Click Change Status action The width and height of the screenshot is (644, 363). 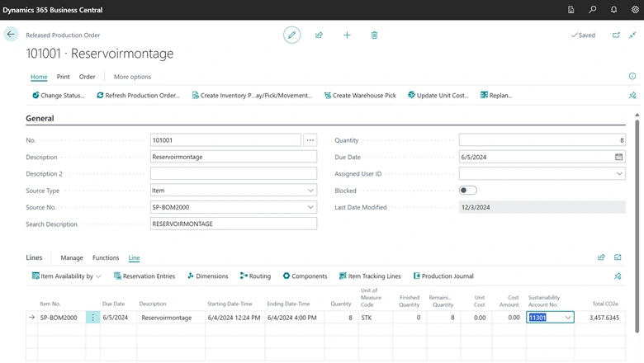click(59, 96)
